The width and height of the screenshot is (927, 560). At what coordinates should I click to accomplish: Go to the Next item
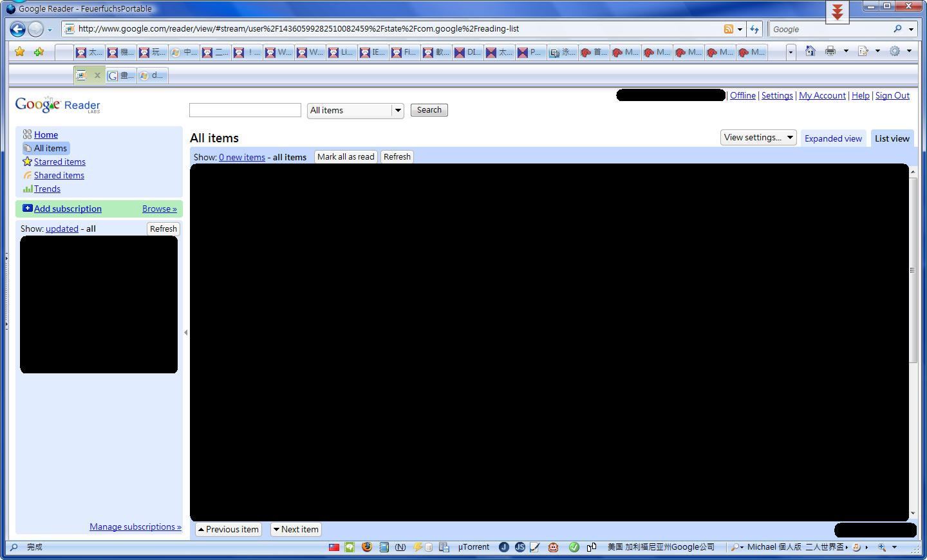(295, 530)
